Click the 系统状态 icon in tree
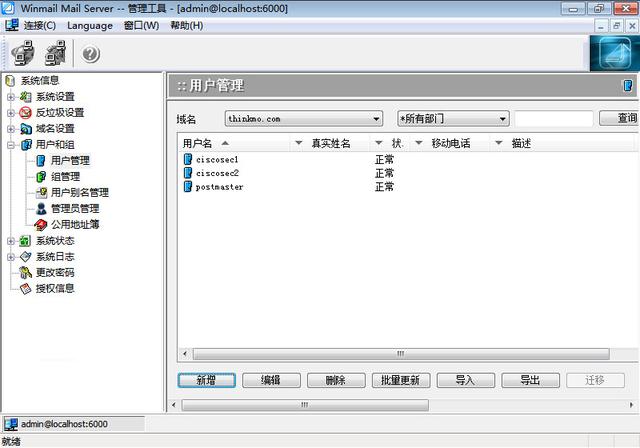640x448 pixels. click(x=25, y=241)
